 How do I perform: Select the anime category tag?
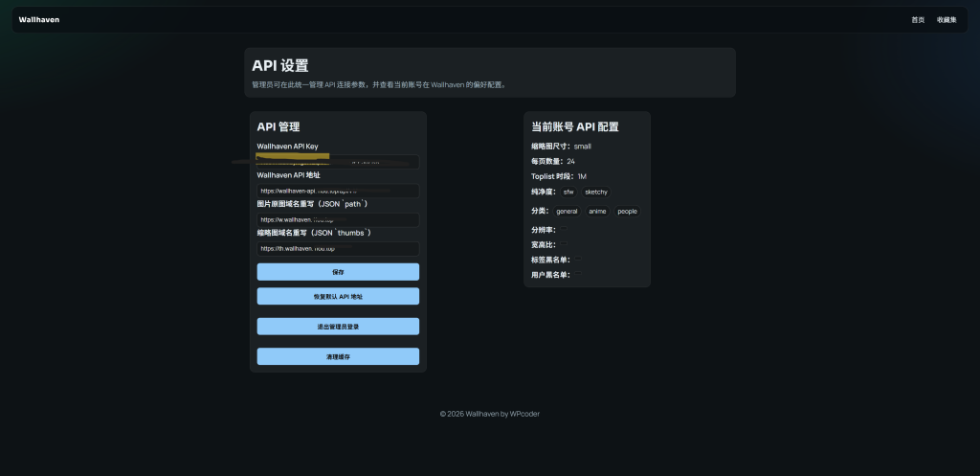(597, 211)
